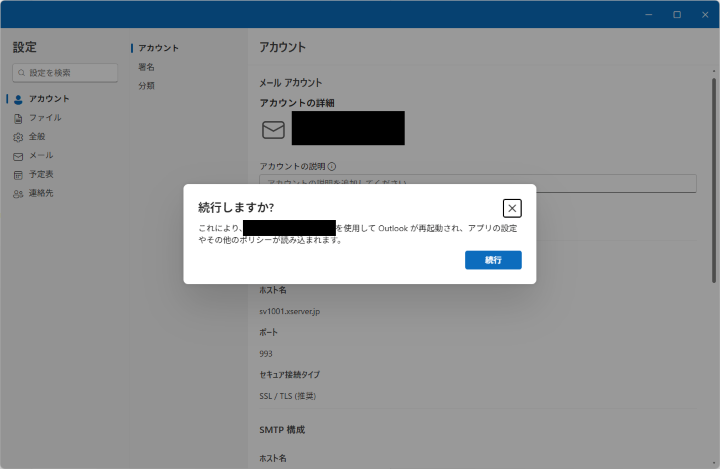Minimize the Outlook settings window
This screenshot has height=469, width=720.
point(649,14)
